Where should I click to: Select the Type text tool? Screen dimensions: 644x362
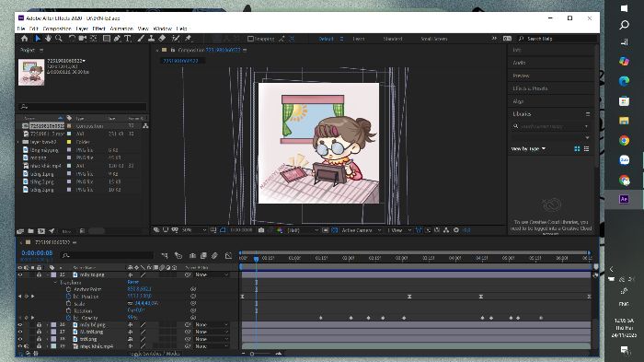128,39
